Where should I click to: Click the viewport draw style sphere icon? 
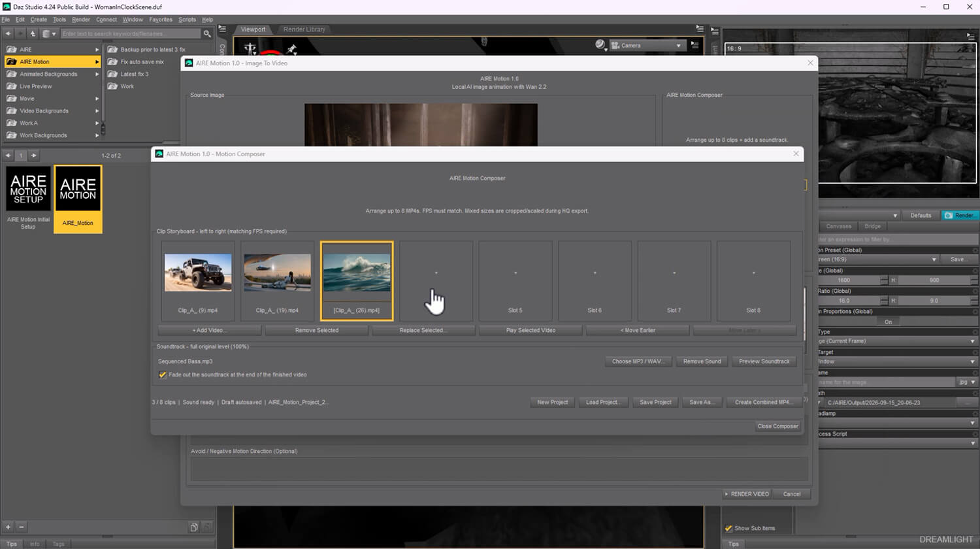(600, 44)
